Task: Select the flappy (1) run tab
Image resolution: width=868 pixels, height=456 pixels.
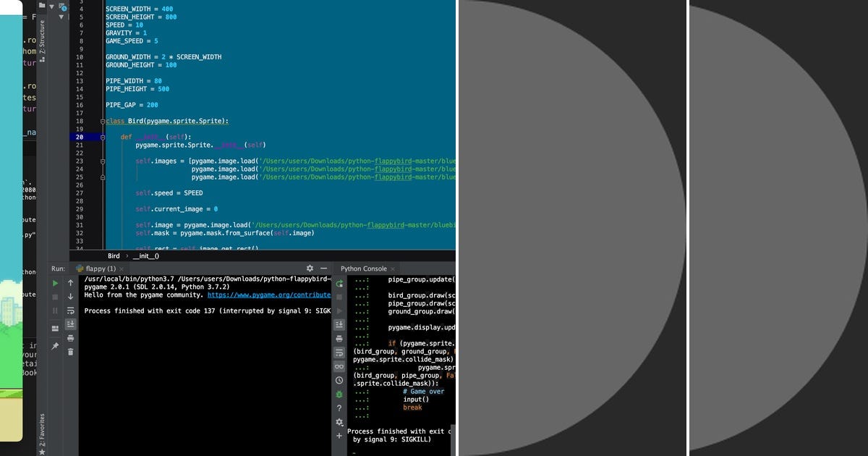Action: (101, 268)
